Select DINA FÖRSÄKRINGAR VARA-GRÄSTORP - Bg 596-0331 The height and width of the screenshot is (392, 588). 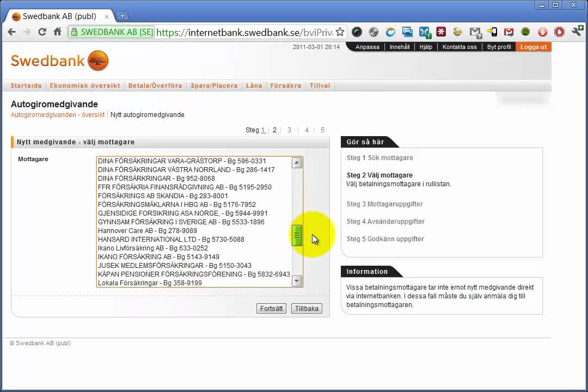tap(194, 161)
